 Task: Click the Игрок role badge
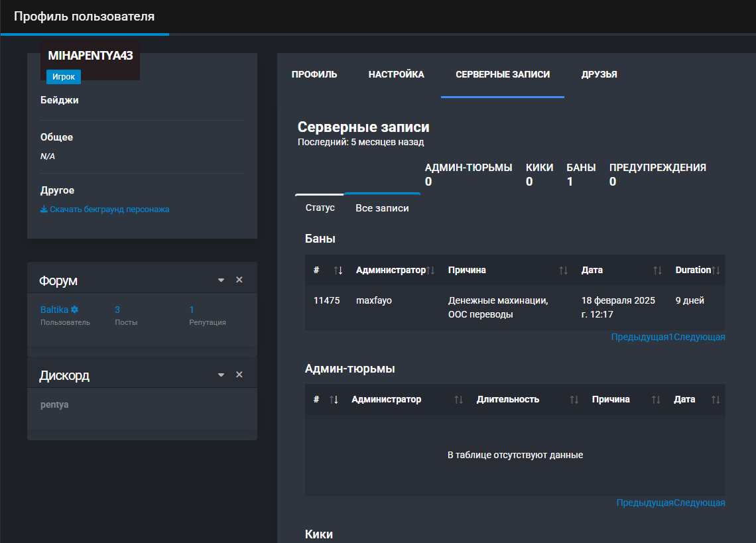point(64,77)
